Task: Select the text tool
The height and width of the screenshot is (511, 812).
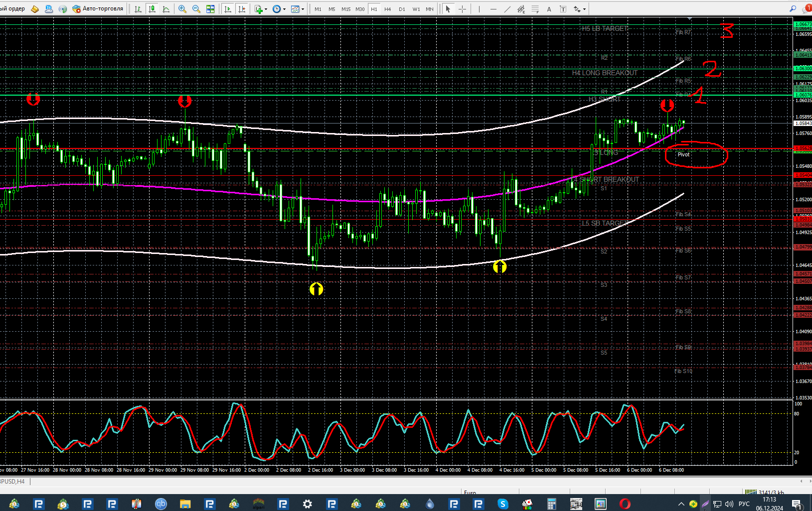Action: click(x=549, y=9)
